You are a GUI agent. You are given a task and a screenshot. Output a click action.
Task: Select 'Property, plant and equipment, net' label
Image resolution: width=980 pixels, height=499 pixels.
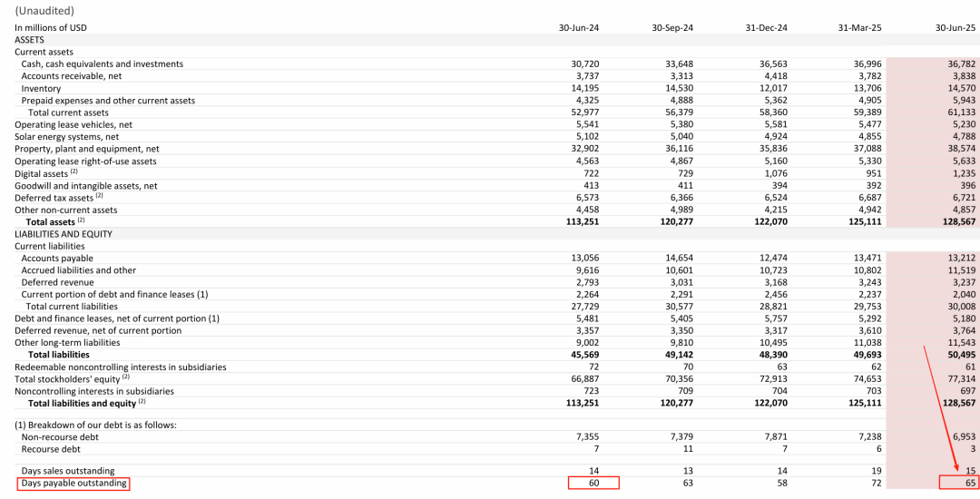[x=87, y=149]
